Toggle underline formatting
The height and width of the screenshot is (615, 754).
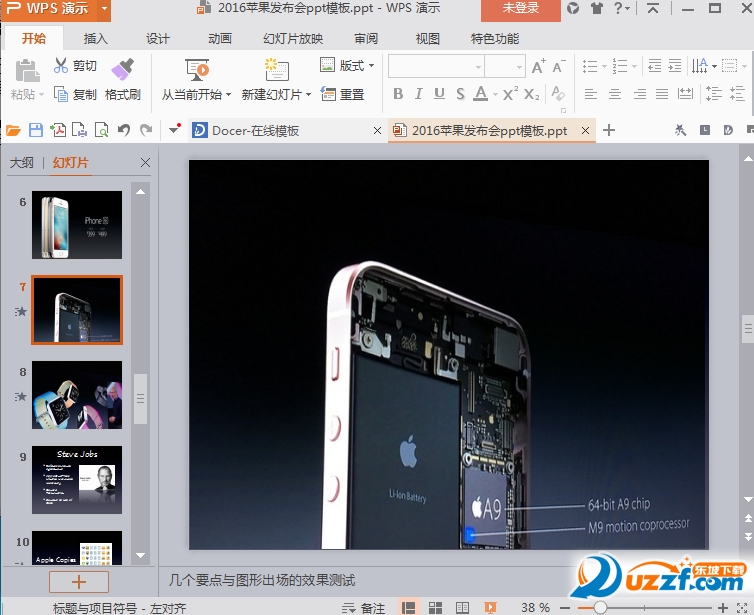click(439, 94)
